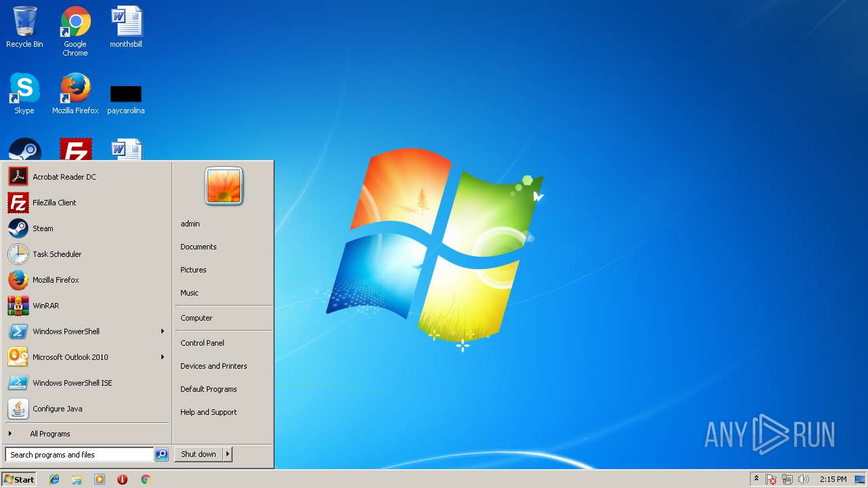
Task: Open WinRAR from Start menu
Action: [87, 306]
